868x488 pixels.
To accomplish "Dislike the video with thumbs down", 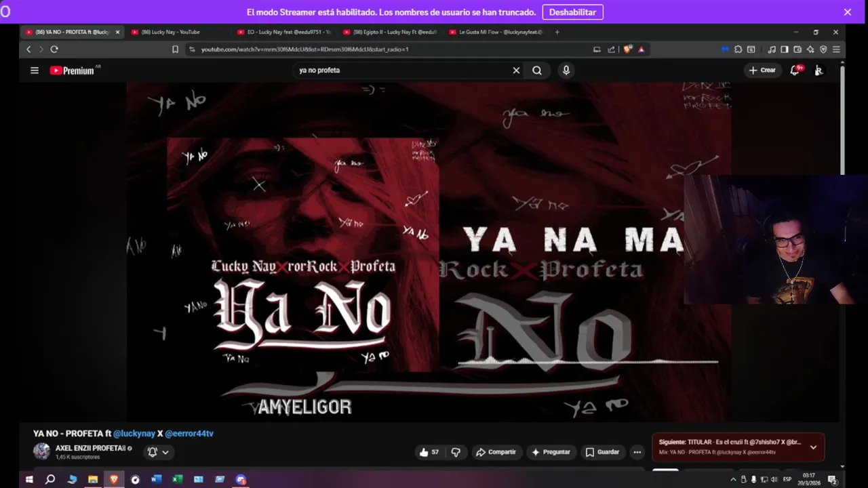I will click(x=456, y=452).
